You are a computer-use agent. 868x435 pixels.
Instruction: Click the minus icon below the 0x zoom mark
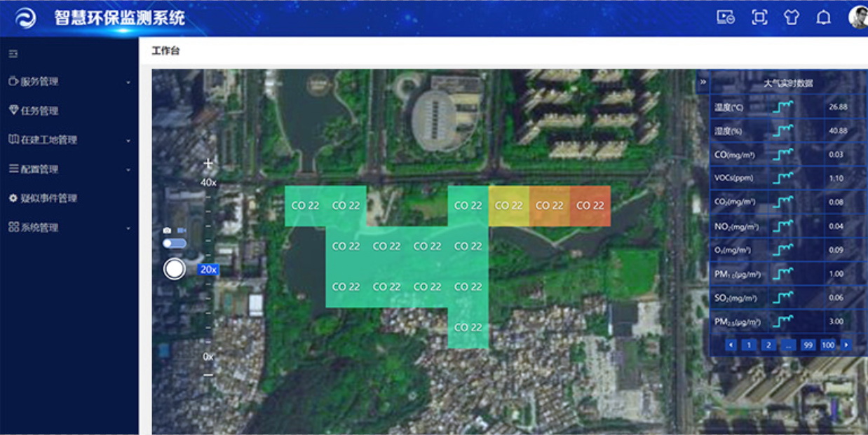pos(208,375)
